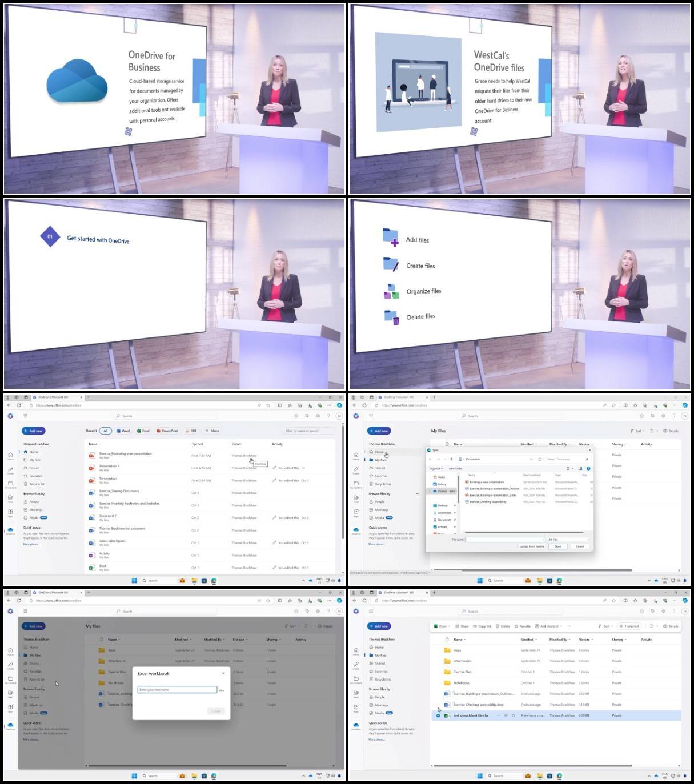This screenshot has height=784, width=694.
Task: Click the Opened column header in recent list
Action: [x=197, y=444]
